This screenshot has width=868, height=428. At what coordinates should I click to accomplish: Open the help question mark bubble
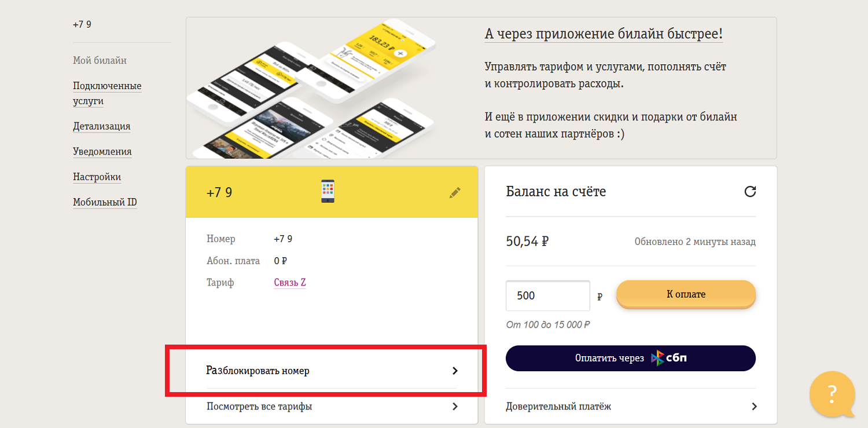[832, 394]
